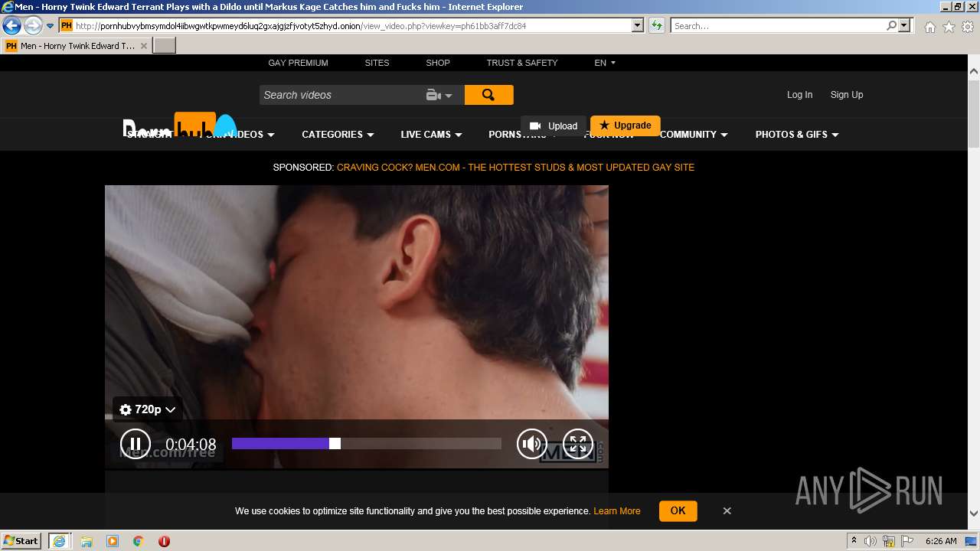
Task: Open the SHOP top menu item
Action: 438,63
